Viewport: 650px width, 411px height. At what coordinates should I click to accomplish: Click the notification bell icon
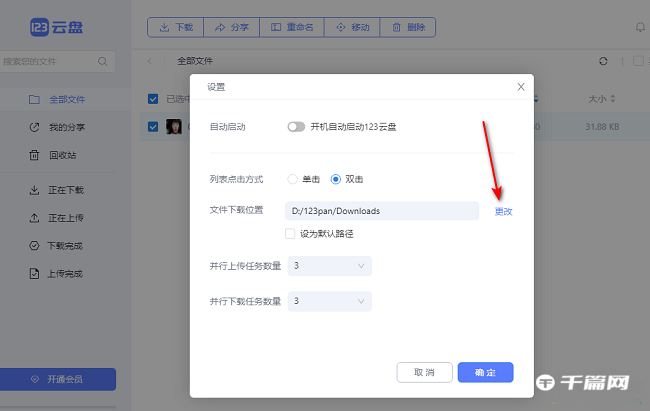(x=640, y=28)
